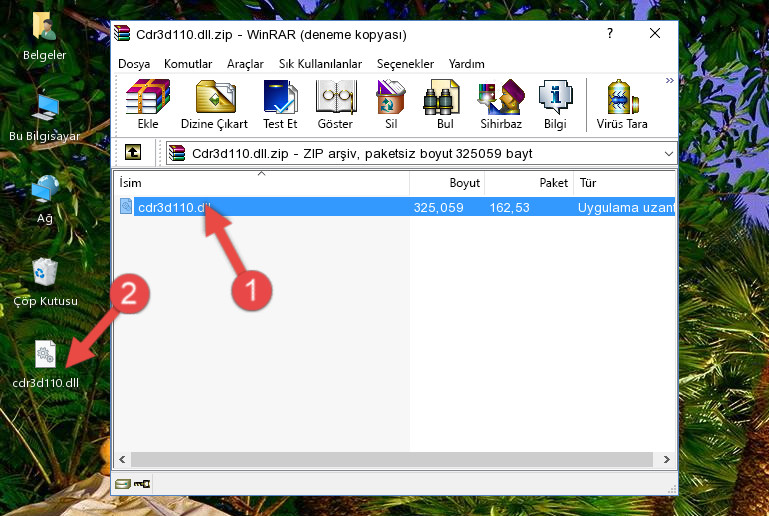Click the horizontal scrollbar track
Screen dimensions: 769x516
tap(391, 460)
